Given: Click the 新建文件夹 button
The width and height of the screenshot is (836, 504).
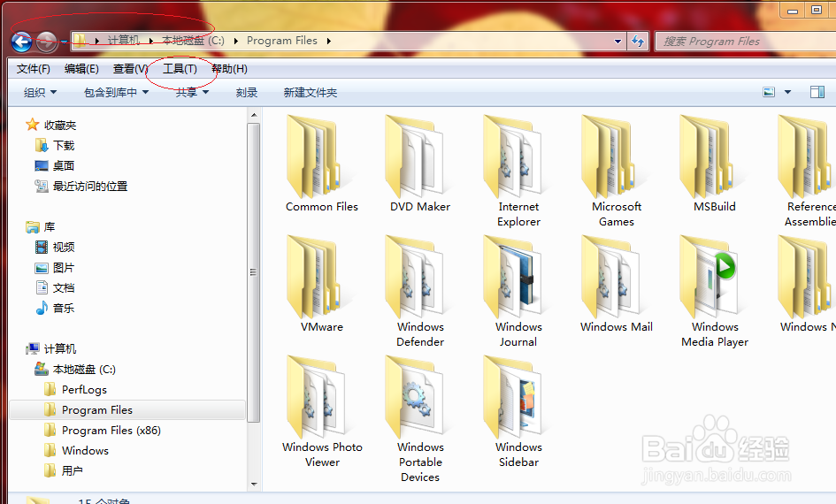Looking at the screenshot, I should pyautogui.click(x=311, y=92).
